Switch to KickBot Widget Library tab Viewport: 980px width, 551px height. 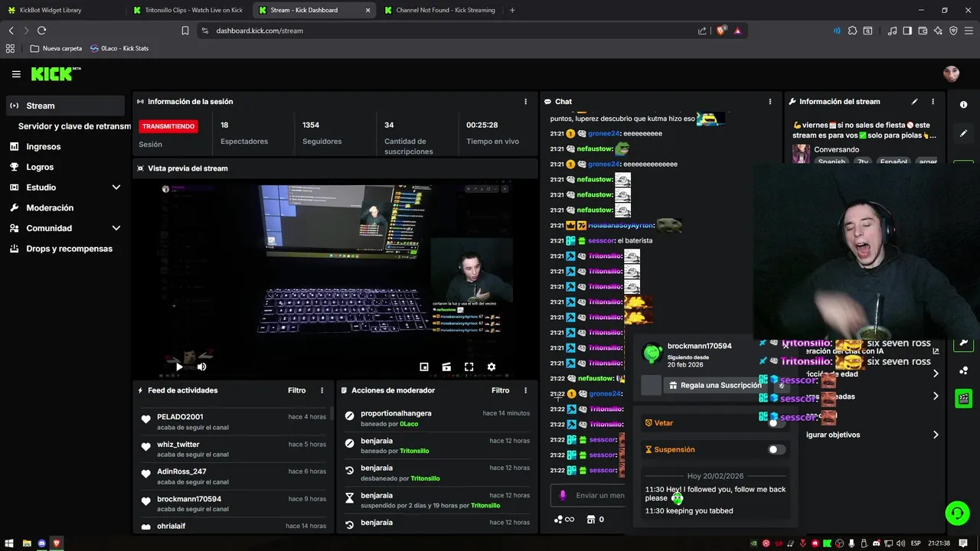point(63,10)
